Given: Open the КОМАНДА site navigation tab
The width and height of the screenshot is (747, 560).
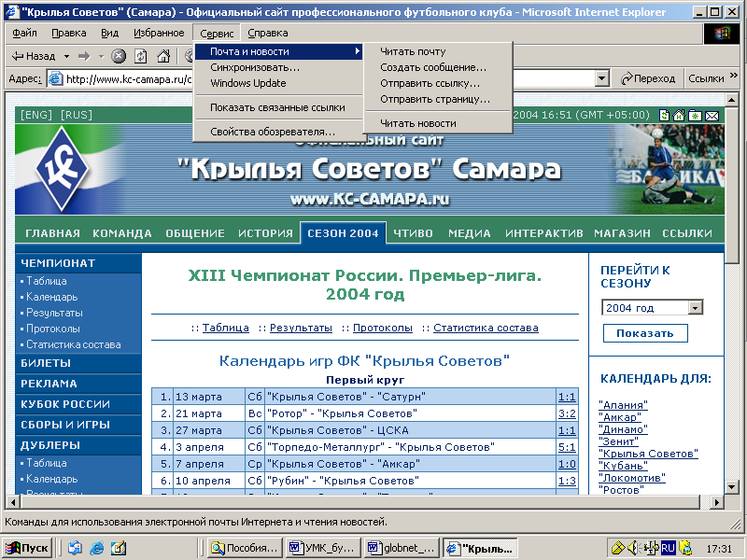Looking at the screenshot, I should [x=122, y=233].
